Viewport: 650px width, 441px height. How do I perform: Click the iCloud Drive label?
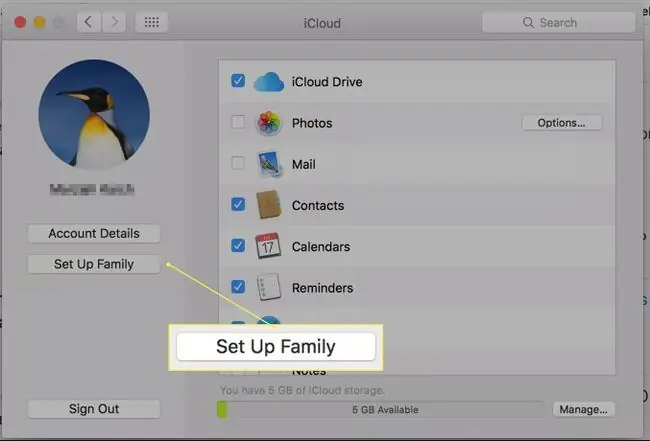pyautogui.click(x=327, y=82)
